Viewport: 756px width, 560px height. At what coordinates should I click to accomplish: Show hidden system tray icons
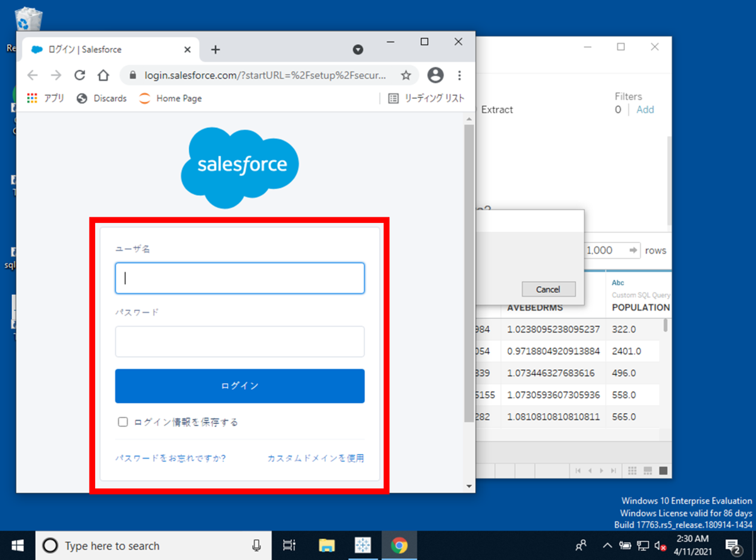[x=607, y=546]
